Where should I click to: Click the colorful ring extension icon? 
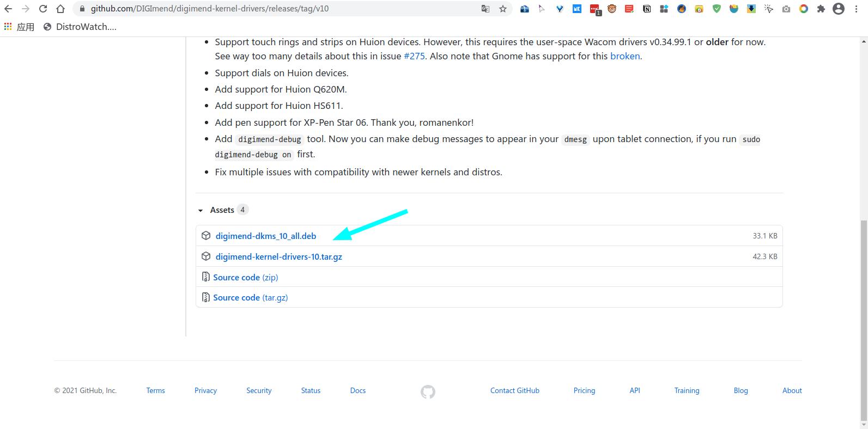[804, 9]
